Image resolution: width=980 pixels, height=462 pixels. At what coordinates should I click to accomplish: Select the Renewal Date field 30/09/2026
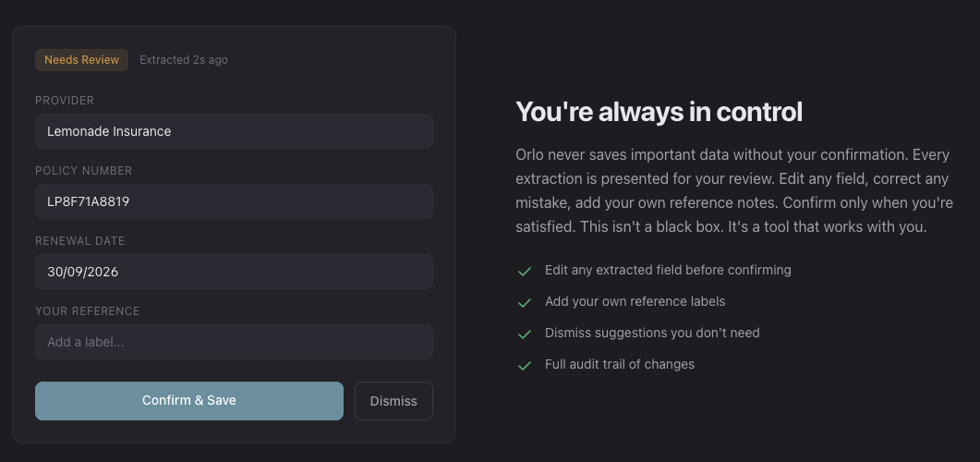[x=234, y=272]
